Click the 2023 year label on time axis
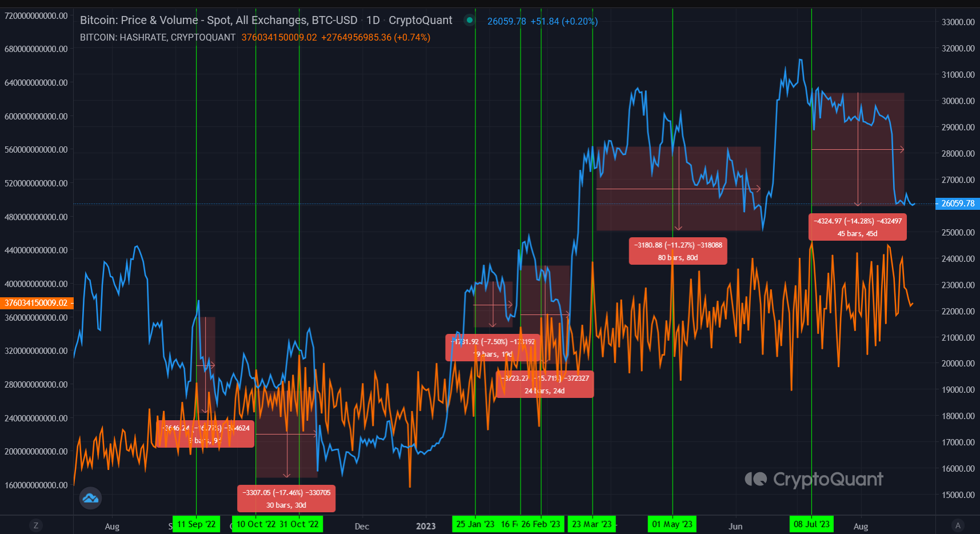This screenshot has height=534, width=980. coord(426,526)
